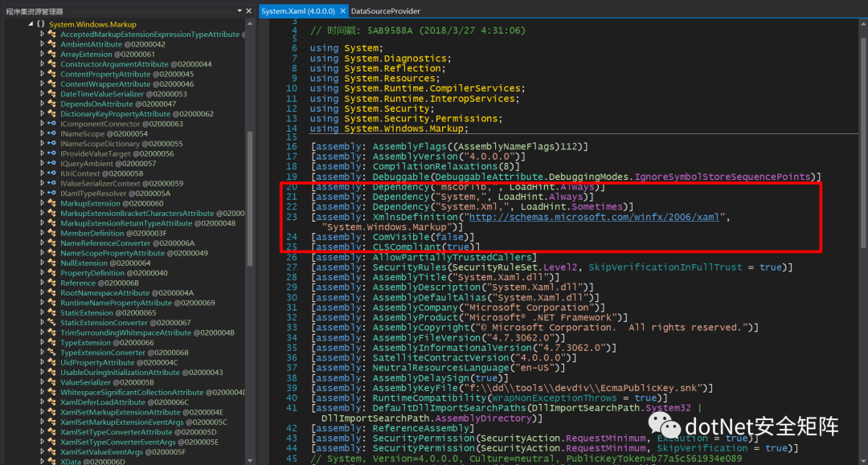Click the PropertyDefinition class icon

pyautogui.click(x=51, y=273)
